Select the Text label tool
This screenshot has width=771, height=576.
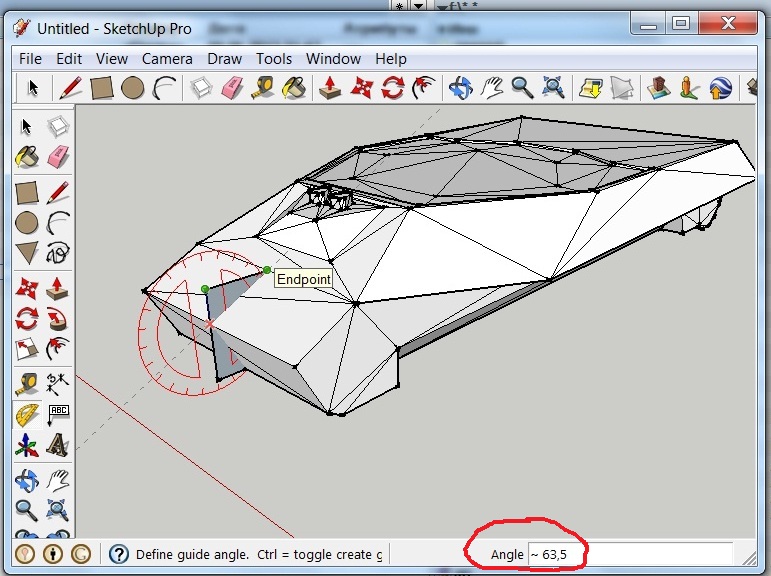click(x=58, y=415)
